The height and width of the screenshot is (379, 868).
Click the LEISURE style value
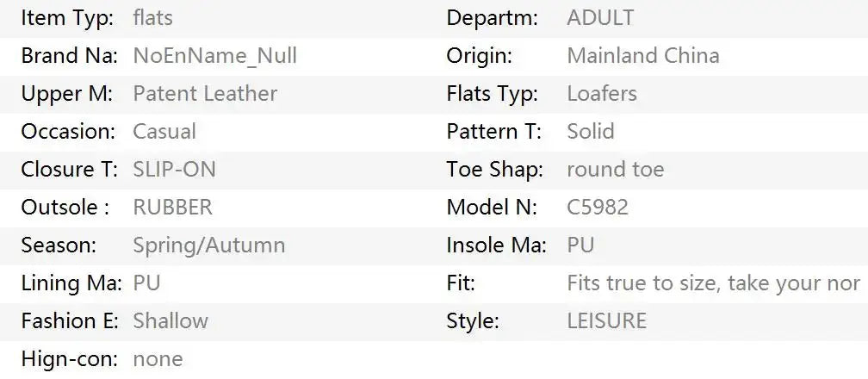607,320
